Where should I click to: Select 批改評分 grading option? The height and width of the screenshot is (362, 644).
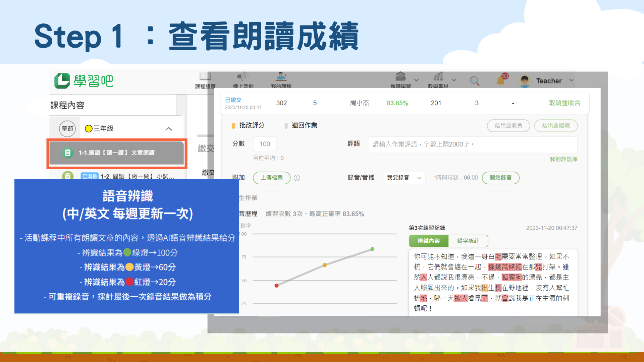point(248,125)
